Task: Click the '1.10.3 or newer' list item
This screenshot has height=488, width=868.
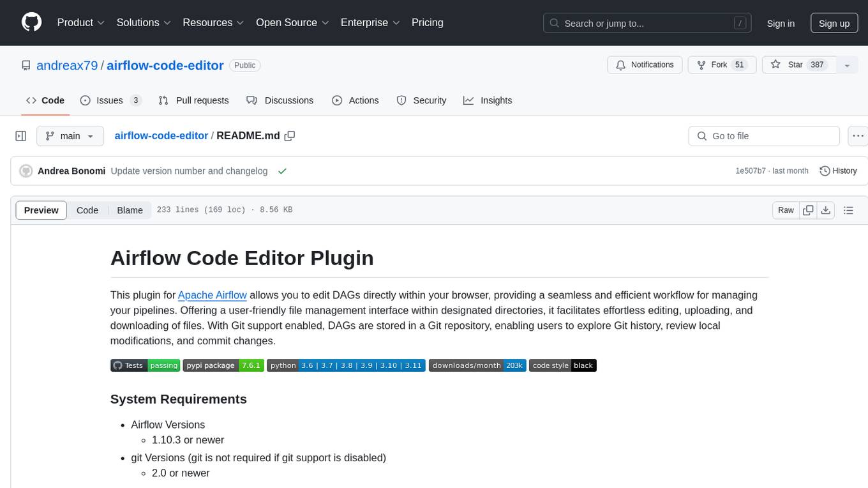Action: (x=188, y=440)
